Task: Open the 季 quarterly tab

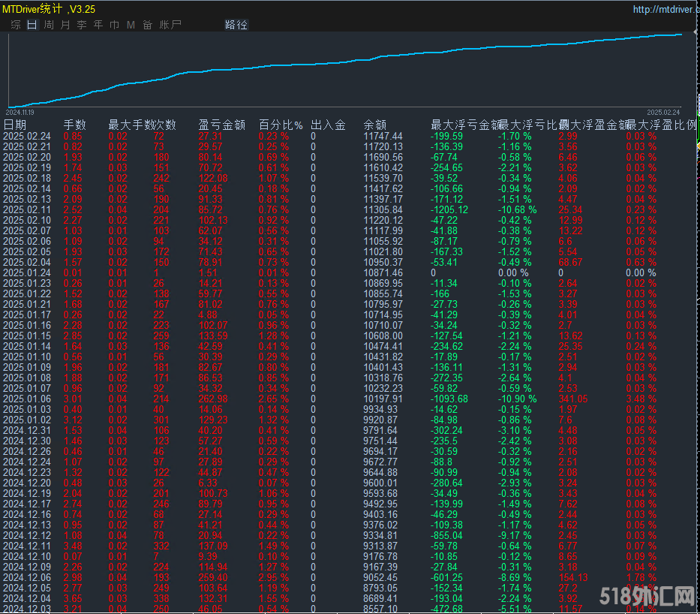Action: [82, 25]
